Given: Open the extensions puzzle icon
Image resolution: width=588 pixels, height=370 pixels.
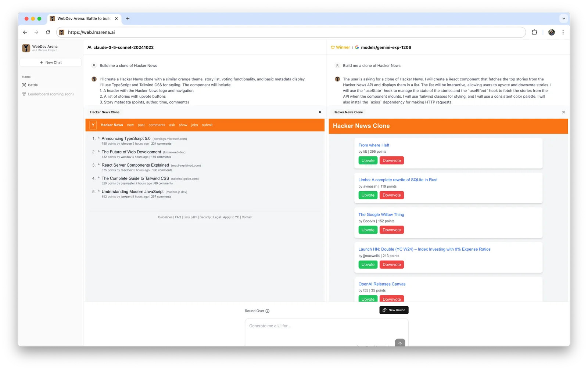Looking at the screenshot, I should click(x=534, y=32).
